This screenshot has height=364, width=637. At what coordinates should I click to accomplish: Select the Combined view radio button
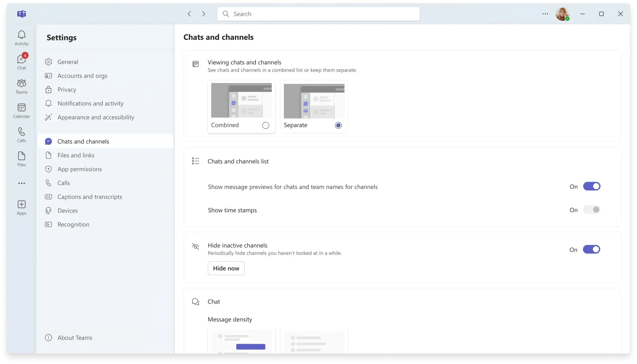[x=265, y=125]
